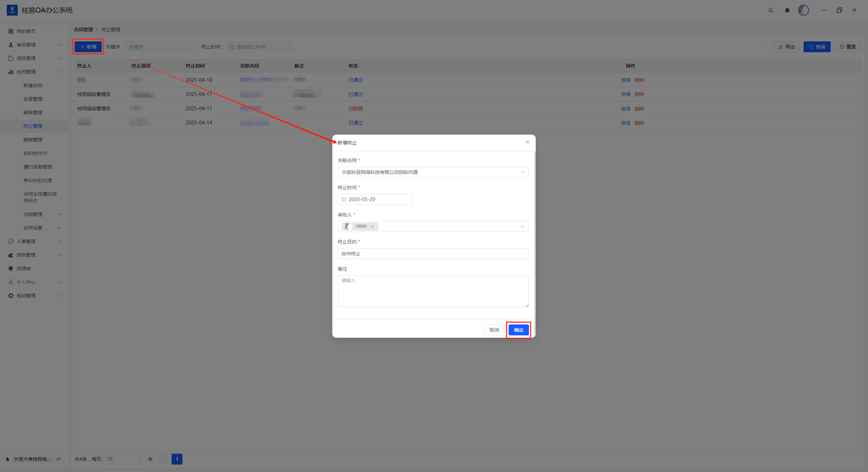Screen dimensions: 868x472
Task: Expand the 人事管理 sidebar menu
Action: click(34, 241)
